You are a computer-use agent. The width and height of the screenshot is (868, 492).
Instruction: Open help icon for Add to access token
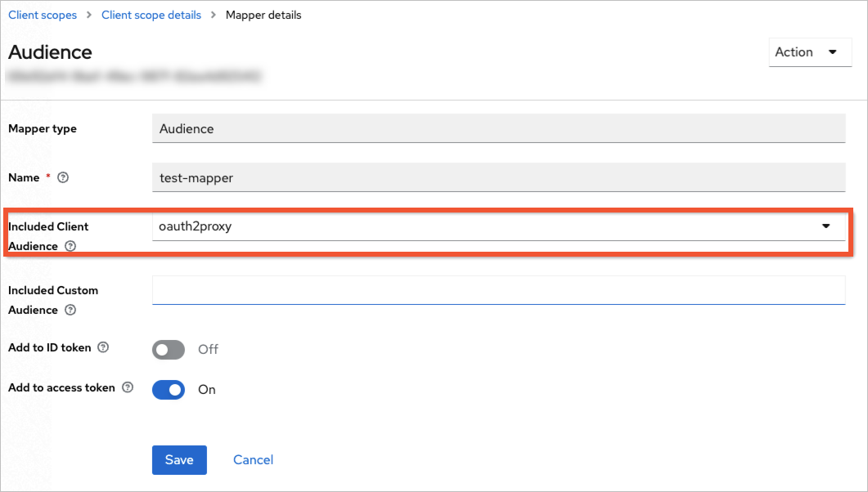click(128, 388)
